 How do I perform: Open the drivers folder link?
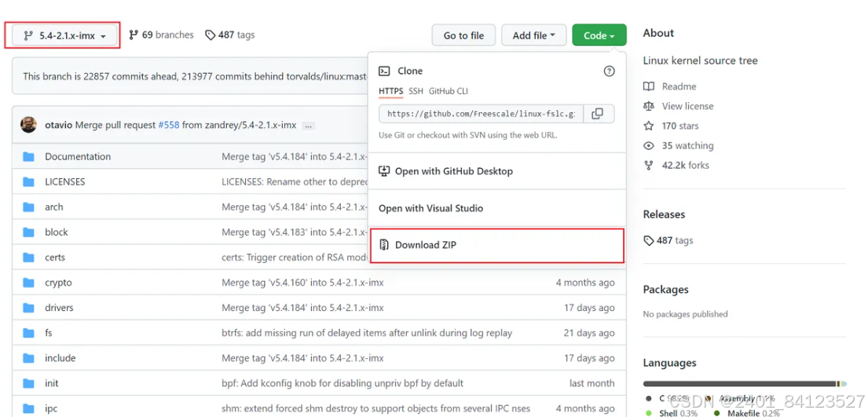point(59,307)
